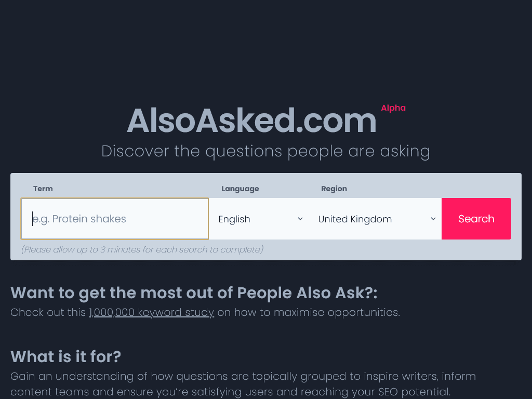The width and height of the screenshot is (532, 399).
Task: Click the search completion time notice
Action: [141, 249]
